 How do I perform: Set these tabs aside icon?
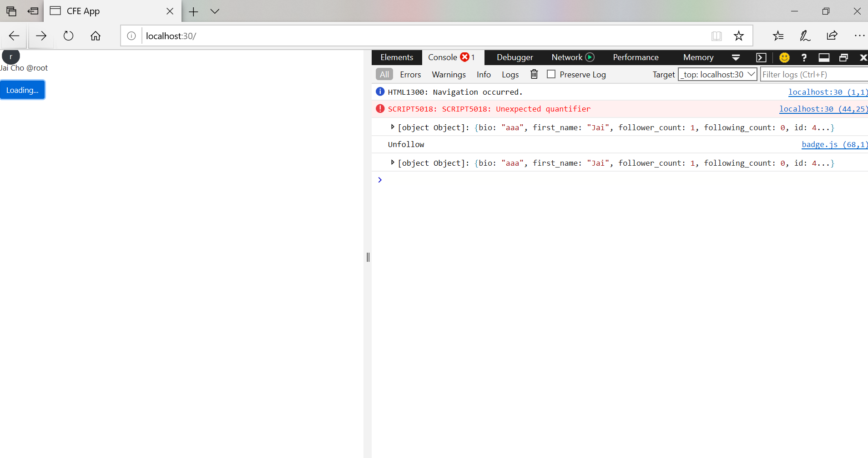(33, 11)
